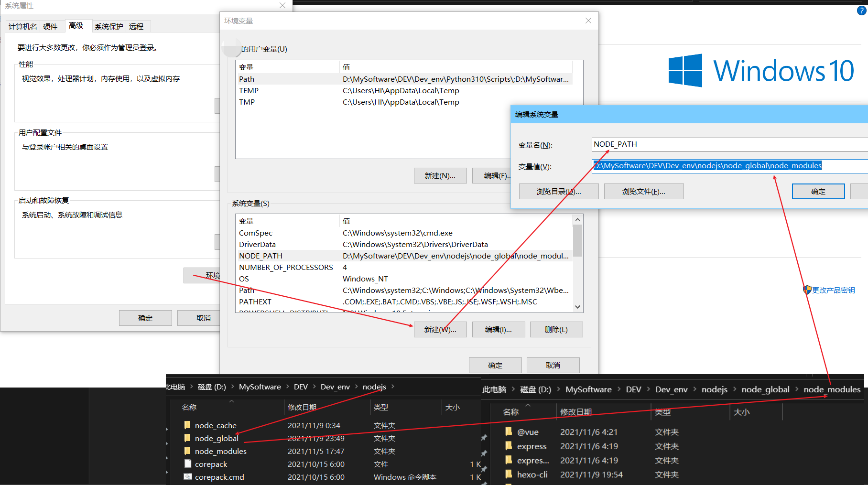Click the node_cache folder icon
The width and height of the screenshot is (868, 485).
[x=187, y=425]
